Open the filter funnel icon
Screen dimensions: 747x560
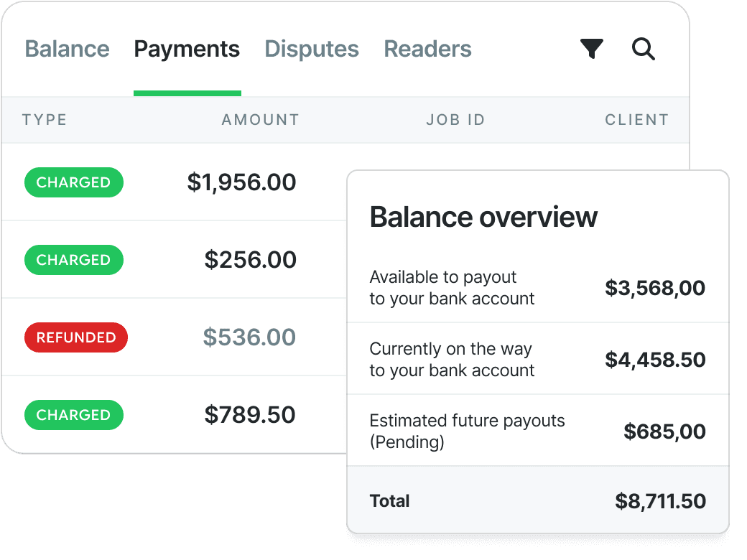pos(592,49)
